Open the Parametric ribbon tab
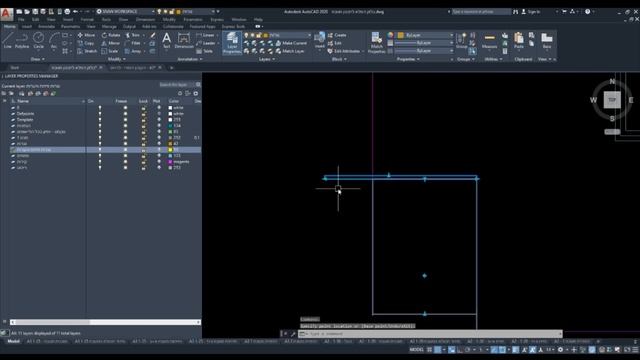This screenshot has height=360, width=640. [70, 27]
